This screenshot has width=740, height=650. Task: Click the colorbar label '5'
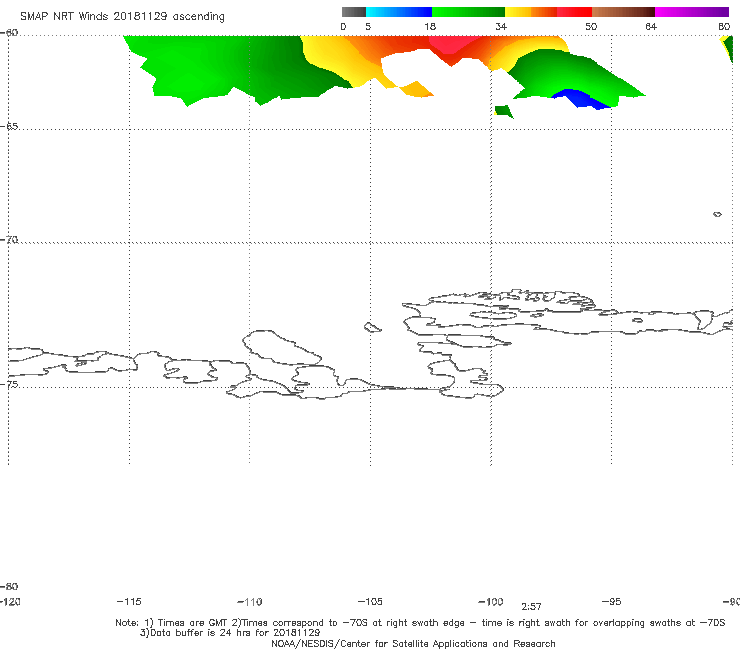click(368, 27)
